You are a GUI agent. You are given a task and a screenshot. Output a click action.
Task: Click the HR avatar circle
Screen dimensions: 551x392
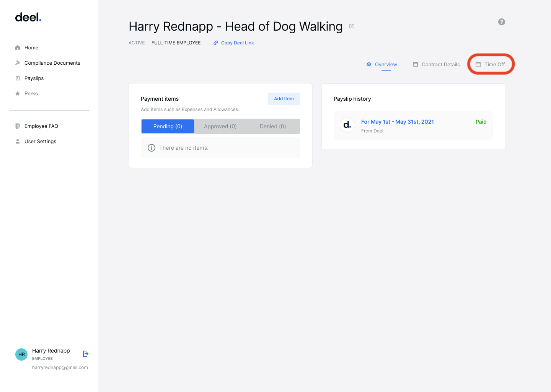pyautogui.click(x=21, y=354)
